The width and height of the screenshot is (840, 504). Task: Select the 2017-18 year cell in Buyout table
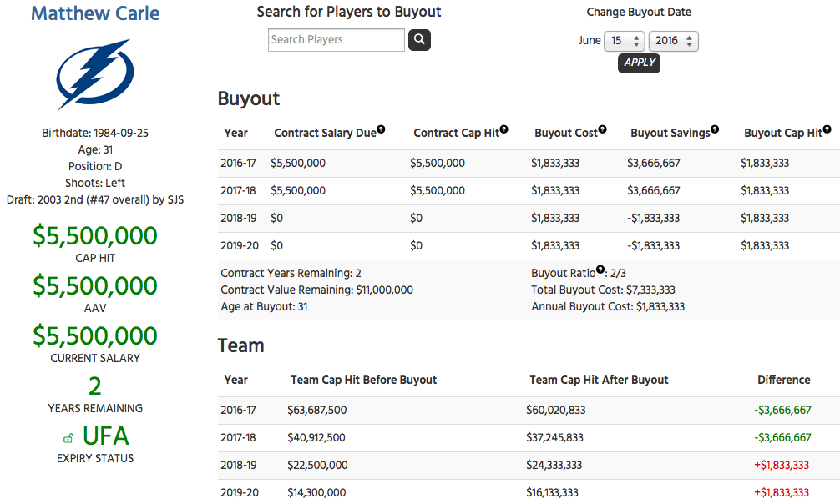click(x=239, y=191)
